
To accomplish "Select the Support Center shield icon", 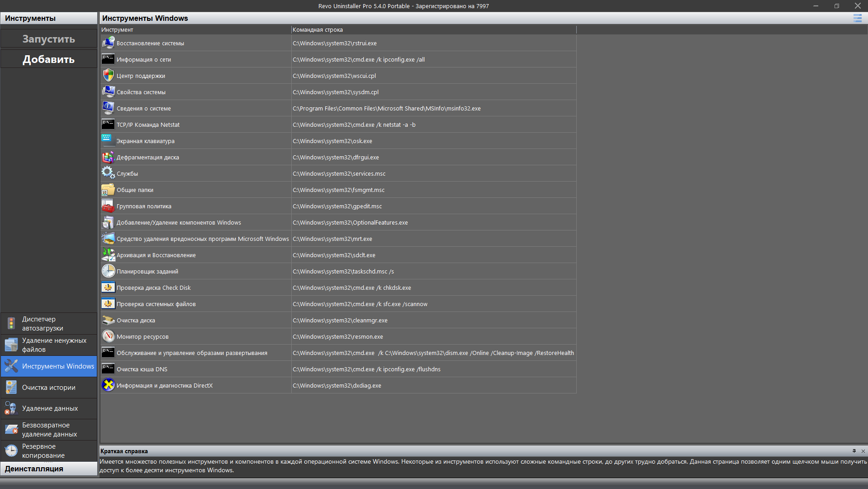I will coord(108,76).
